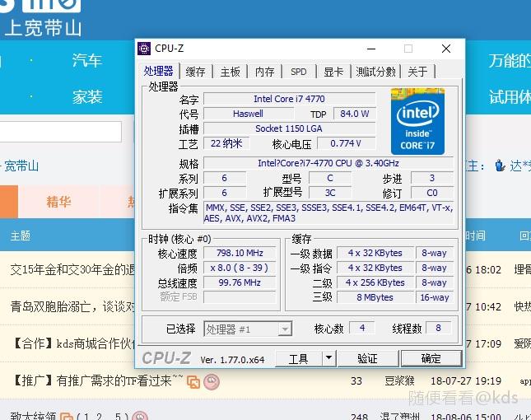Open the 内存 tab
The width and height of the screenshot is (531, 420).
[264, 72]
